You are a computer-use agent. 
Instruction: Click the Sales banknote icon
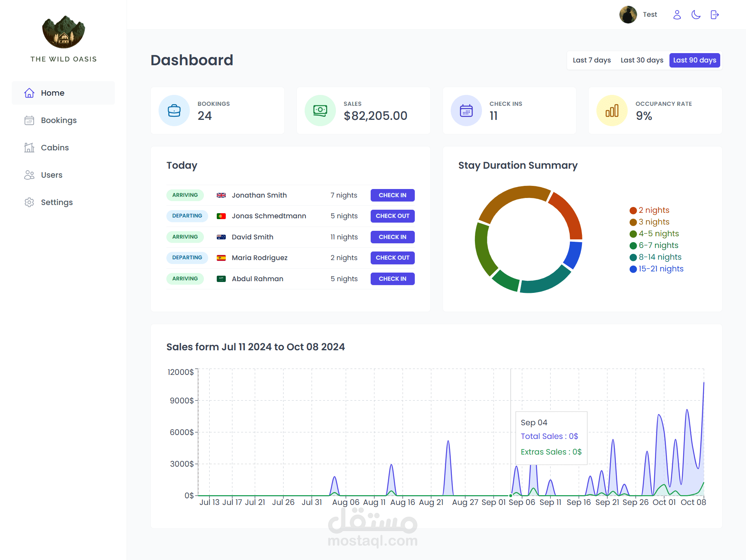click(x=320, y=111)
